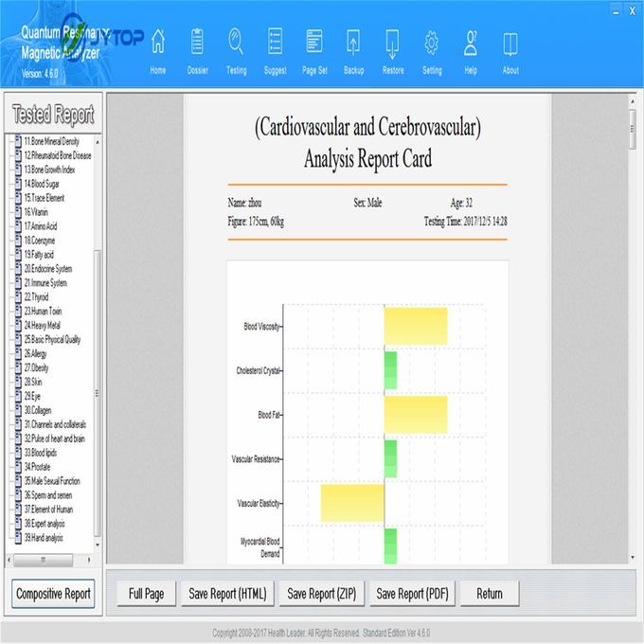
Task: Open the Dossier clipboard icon
Action: 198,44
